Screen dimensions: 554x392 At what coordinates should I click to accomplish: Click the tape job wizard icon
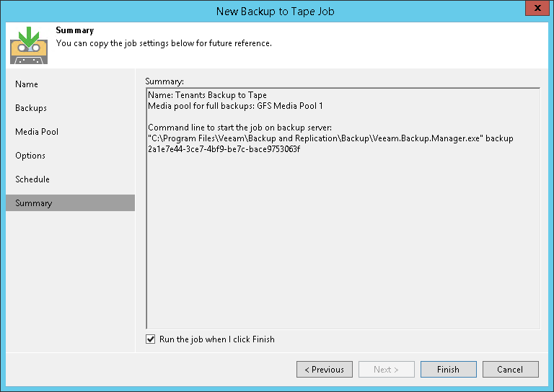29,45
